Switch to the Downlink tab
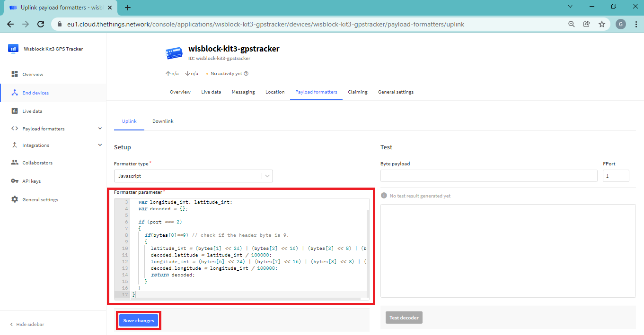The width and height of the screenshot is (644, 335). [163, 121]
